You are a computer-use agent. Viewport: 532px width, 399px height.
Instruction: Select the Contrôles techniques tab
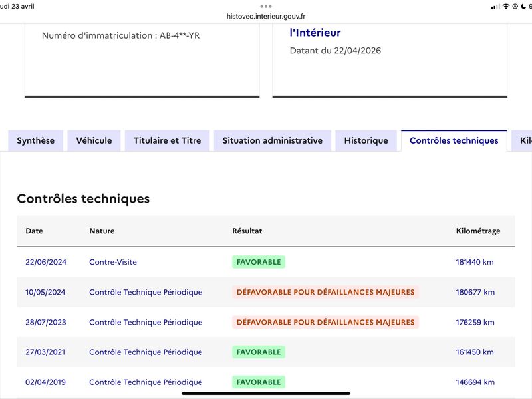click(x=454, y=140)
